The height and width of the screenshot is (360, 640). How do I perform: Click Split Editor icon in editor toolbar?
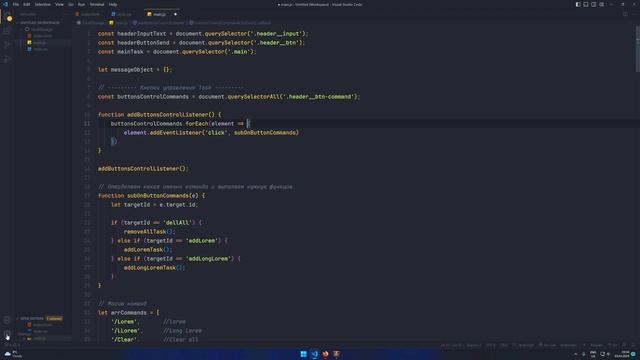point(625,14)
